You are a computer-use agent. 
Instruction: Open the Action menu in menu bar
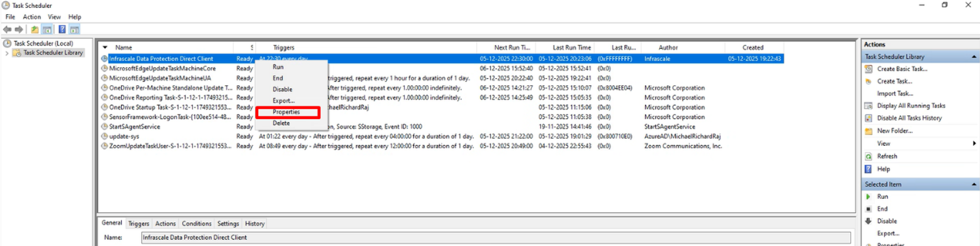32,17
